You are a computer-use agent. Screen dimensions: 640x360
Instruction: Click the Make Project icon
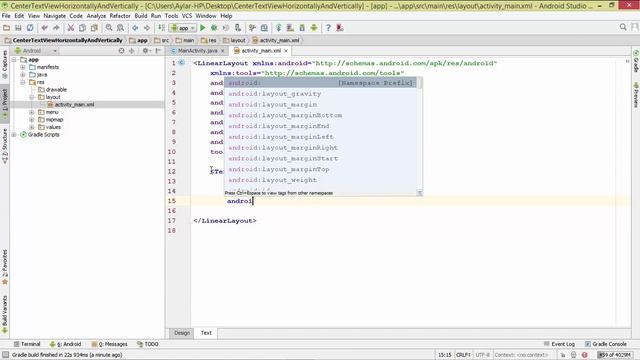click(x=162, y=28)
